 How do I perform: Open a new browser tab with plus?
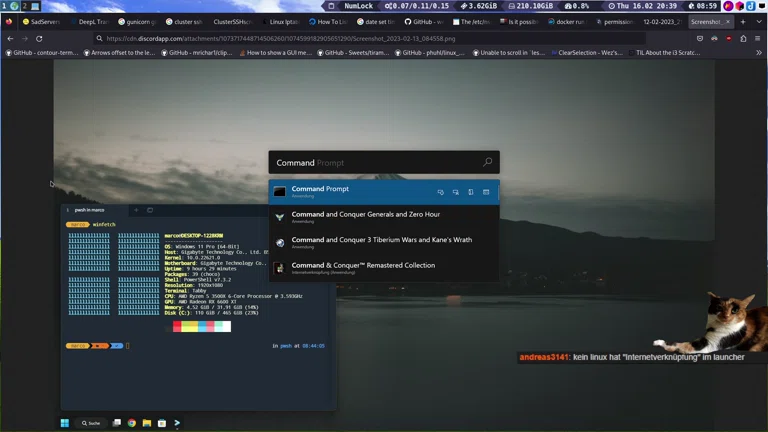[743, 22]
